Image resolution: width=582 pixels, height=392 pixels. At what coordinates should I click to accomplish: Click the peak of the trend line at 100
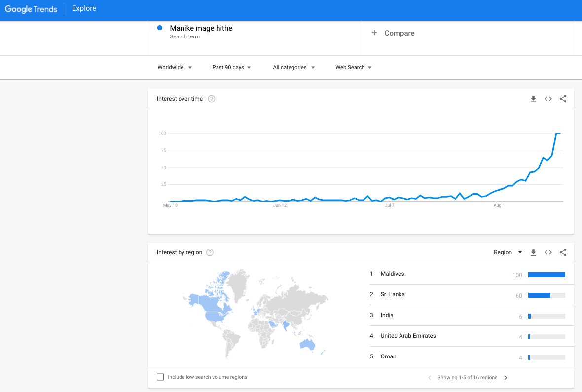pyautogui.click(x=558, y=133)
